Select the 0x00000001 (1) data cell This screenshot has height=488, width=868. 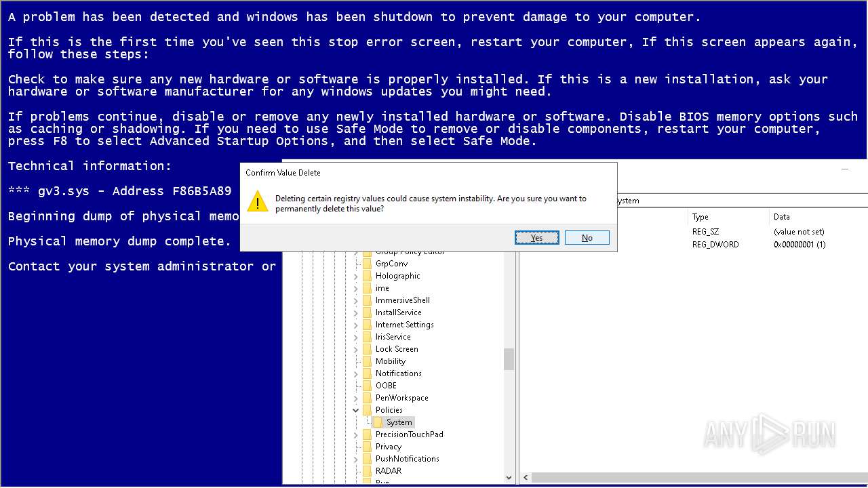pyautogui.click(x=800, y=245)
